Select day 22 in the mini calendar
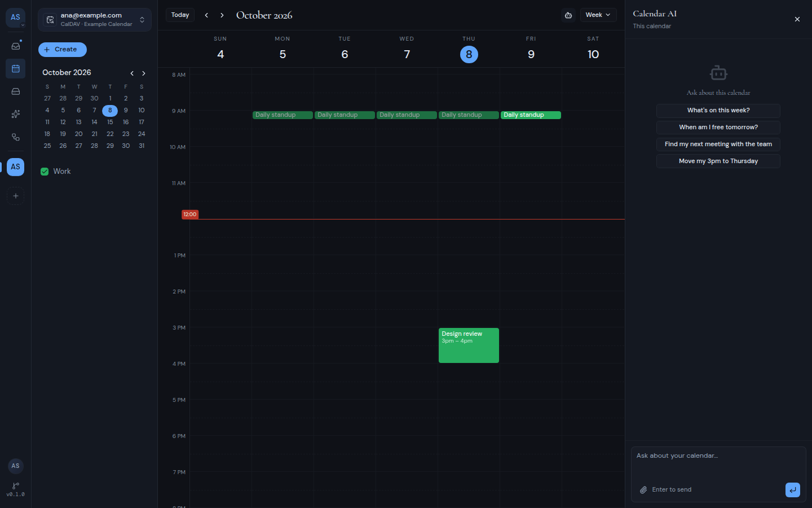 pyautogui.click(x=110, y=134)
